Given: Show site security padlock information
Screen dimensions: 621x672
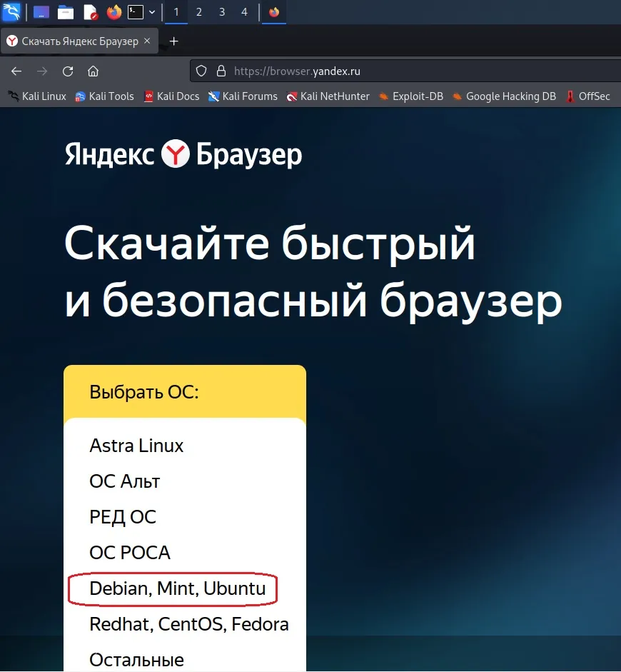Looking at the screenshot, I should tap(221, 71).
